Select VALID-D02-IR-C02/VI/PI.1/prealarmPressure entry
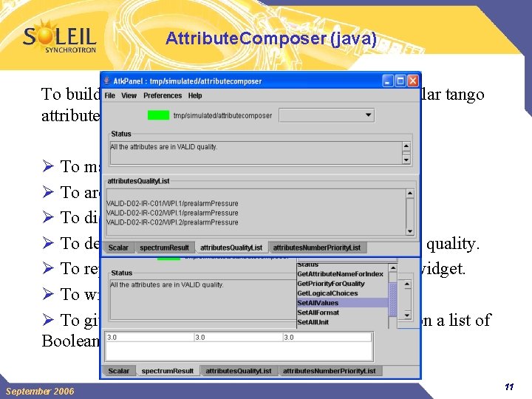532x399 pixels. tap(172, 213)
